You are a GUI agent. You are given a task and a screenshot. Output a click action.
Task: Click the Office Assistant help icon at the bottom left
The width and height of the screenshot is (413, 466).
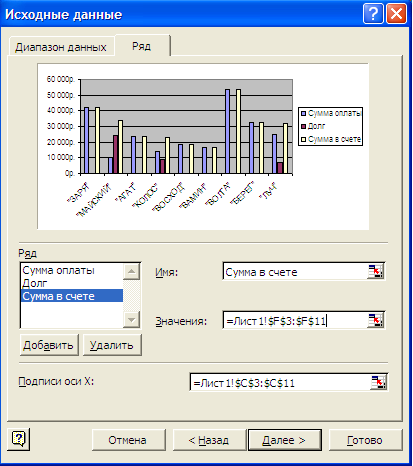pos(18,439)
